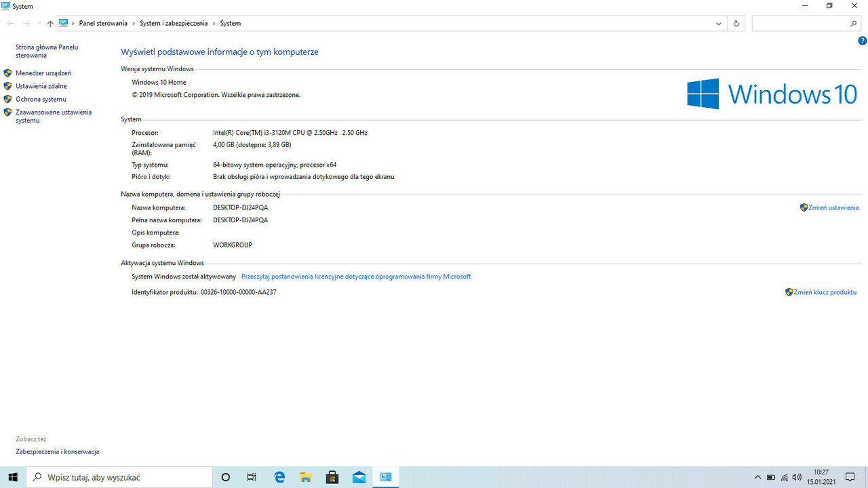Open the address bar history dropdown
The width and height of the screenshot is (868, 488).
[x=719, y=23]
